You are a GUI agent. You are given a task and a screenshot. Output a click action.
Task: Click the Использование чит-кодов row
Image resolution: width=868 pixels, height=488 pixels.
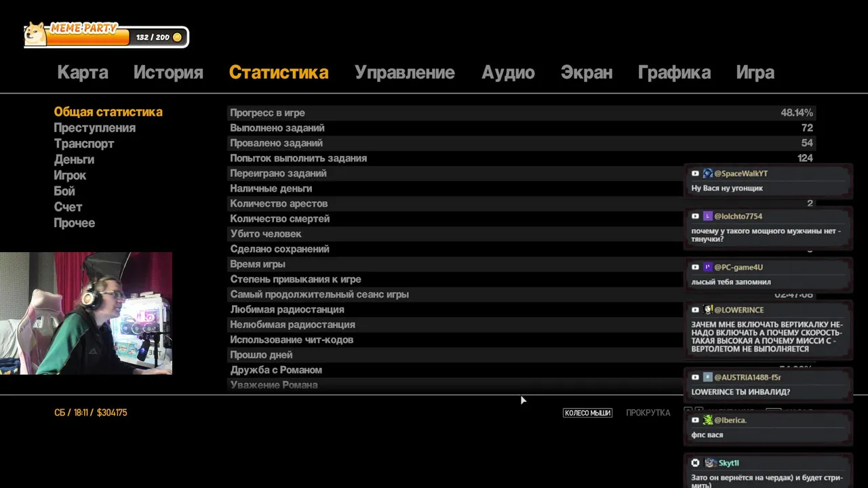[x=521, y=340]
